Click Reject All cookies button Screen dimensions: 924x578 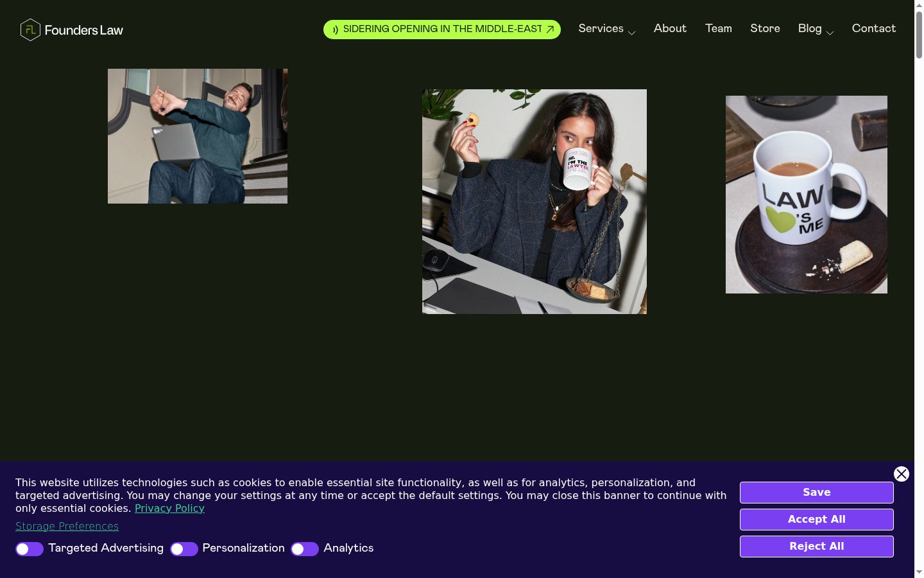pyautogui.click(x=817, y=547)
